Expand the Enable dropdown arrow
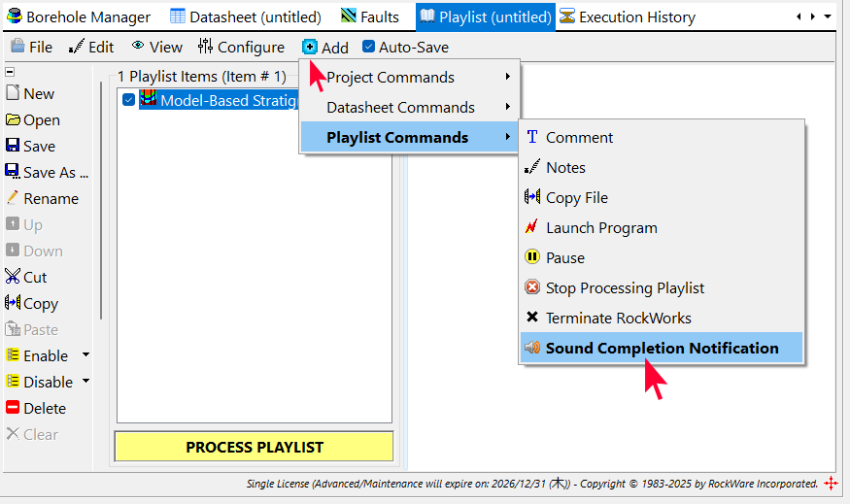 tap(85, 355)
